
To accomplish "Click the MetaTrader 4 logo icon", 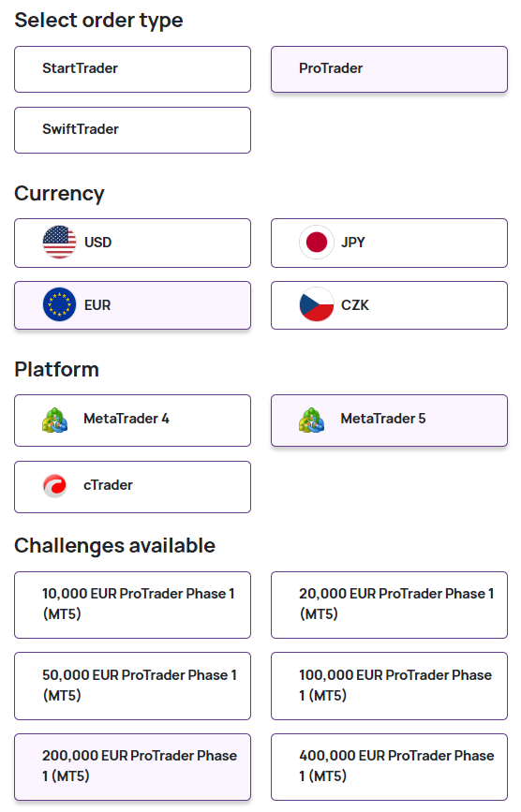I will [x=55, y=420].
